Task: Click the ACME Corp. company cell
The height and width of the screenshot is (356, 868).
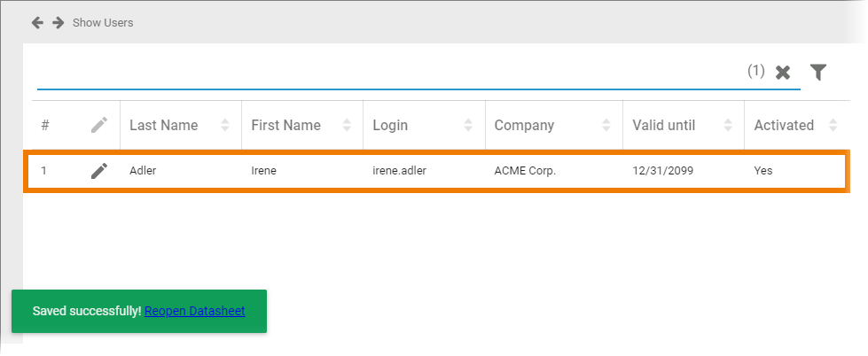Action: (x=525, y=171)
